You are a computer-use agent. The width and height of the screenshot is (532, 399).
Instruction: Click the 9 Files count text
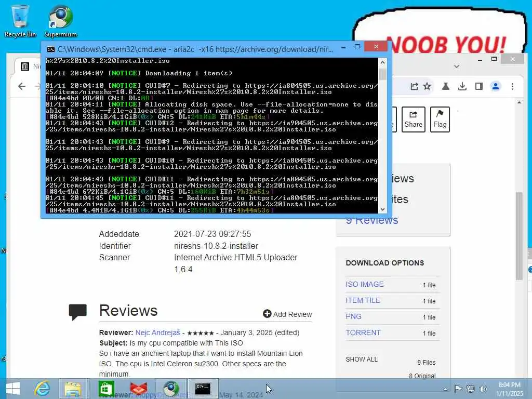[426, 362]
